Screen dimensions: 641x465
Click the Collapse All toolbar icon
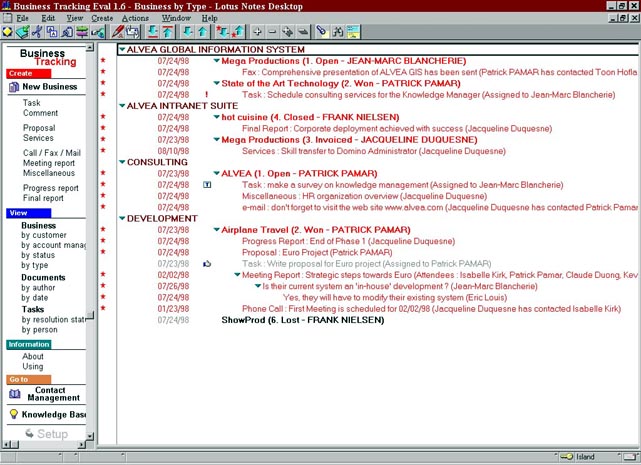tap(303, 31)
